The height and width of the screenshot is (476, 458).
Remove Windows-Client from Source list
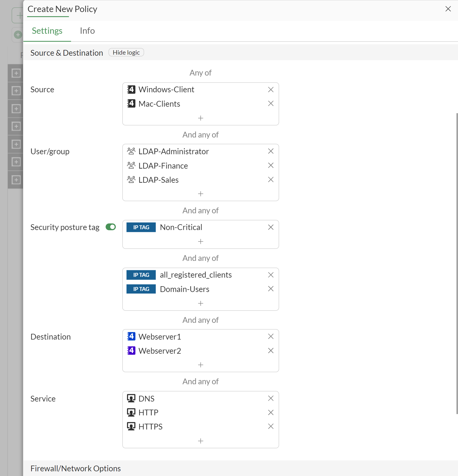[x=271, y=90]
